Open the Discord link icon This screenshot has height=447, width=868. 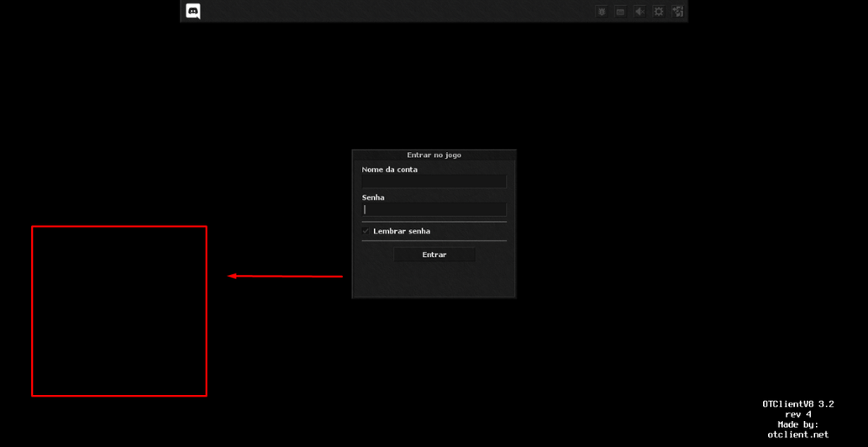pyautogui.click(x=193, y=11)
